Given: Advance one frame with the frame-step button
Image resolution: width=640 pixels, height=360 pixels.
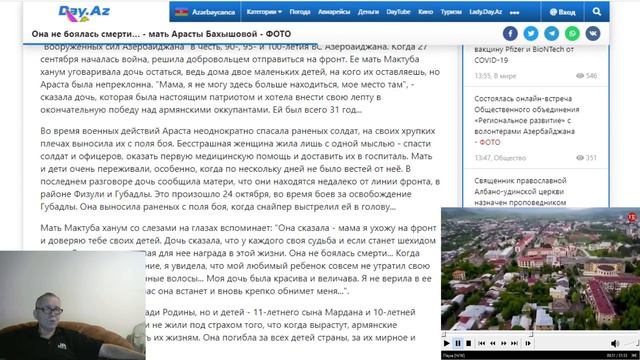Looking at the screenshot, I should [528, 343].
